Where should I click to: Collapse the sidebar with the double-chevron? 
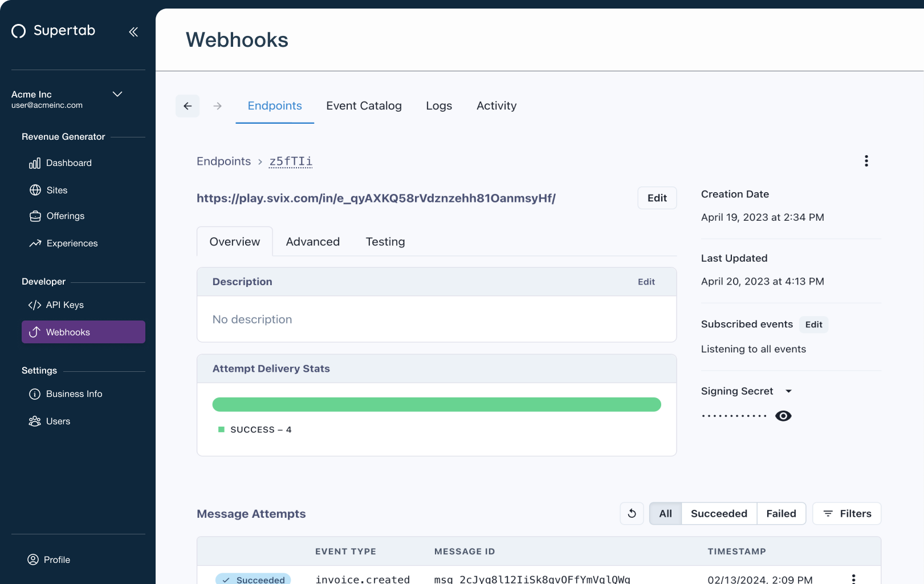[133, 32]
